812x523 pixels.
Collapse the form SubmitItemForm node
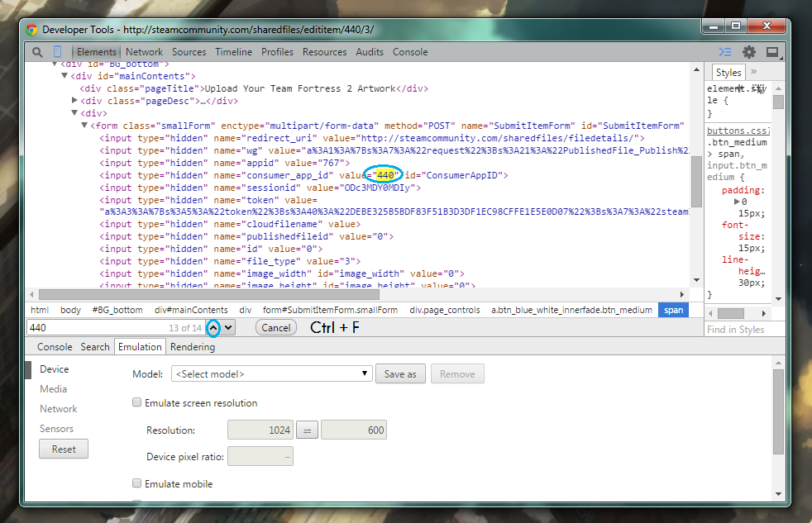84,126
